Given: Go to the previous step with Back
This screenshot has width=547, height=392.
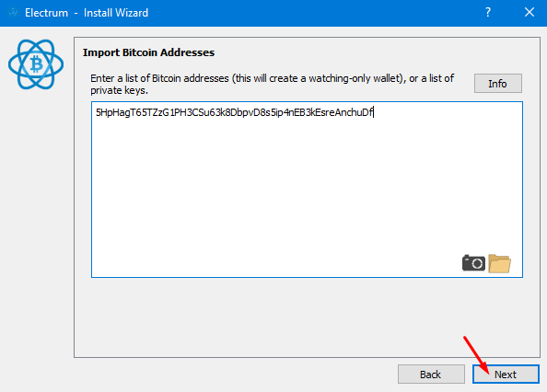Looking at the screenshot, I should [x=431, y=375].
